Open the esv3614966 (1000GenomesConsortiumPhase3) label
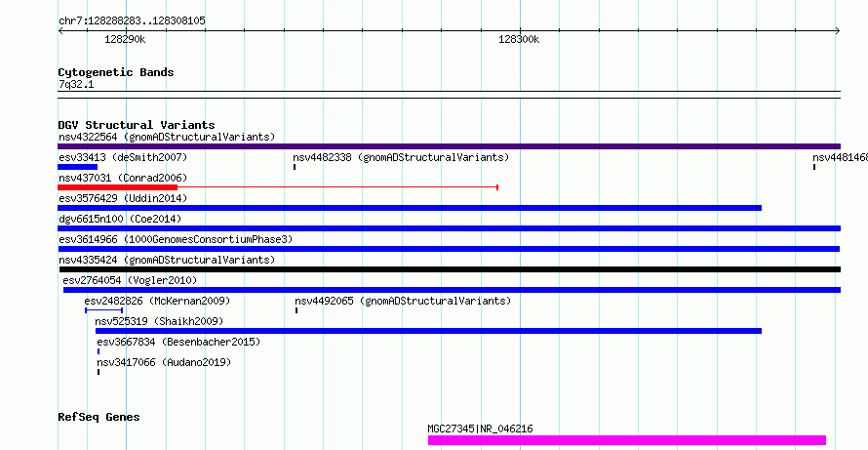The image size is (868, 450). (x=176, y=239)
